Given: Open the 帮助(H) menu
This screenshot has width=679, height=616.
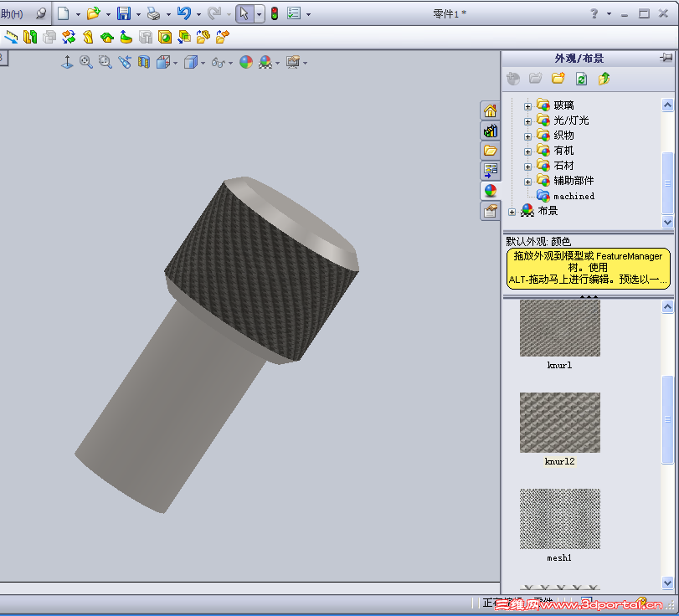Looking at the screenshot, I should point(12,14).
